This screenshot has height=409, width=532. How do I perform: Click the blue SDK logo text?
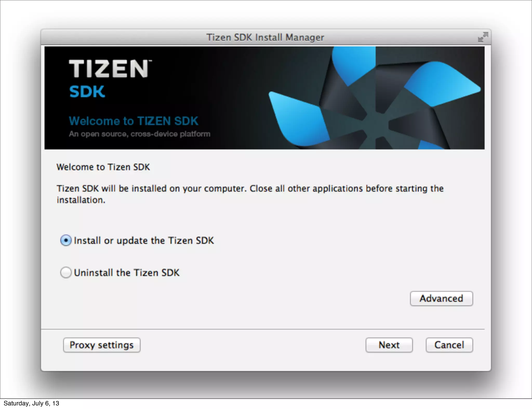point(87,92)
